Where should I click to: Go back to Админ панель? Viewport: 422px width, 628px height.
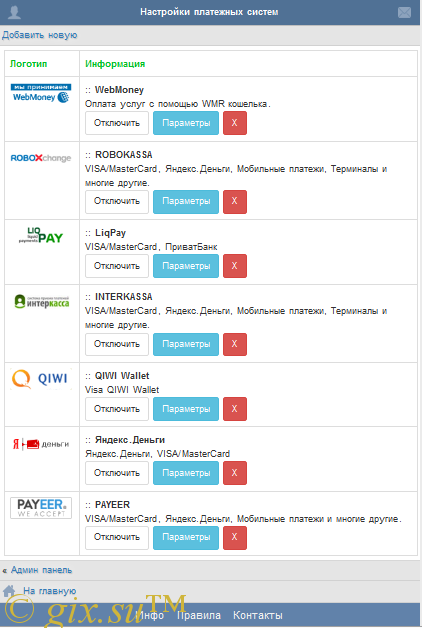point(41,570)
